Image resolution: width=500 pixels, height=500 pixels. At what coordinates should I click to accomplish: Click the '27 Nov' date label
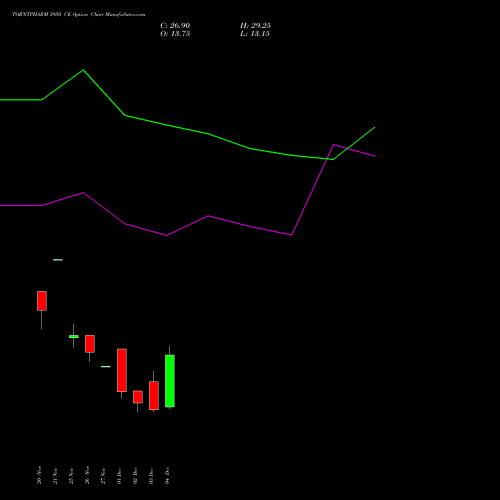[103, 475]
